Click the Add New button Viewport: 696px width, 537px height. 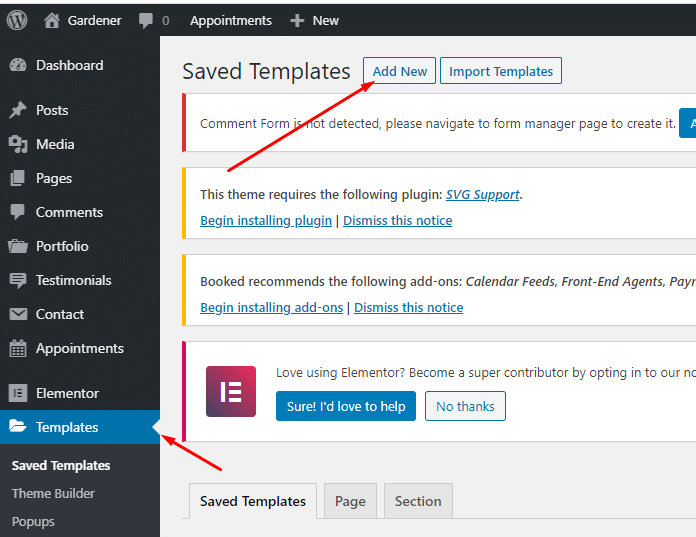tap(399, 71)
